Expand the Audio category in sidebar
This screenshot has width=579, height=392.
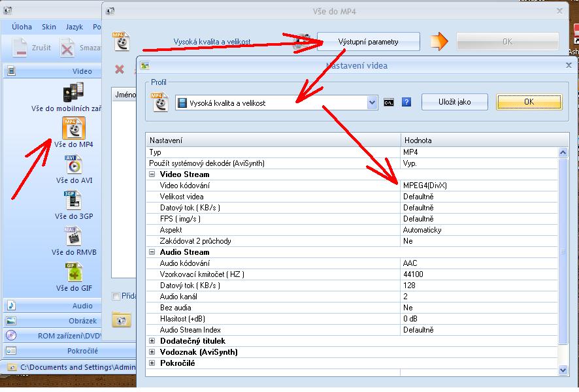(52, 306)
